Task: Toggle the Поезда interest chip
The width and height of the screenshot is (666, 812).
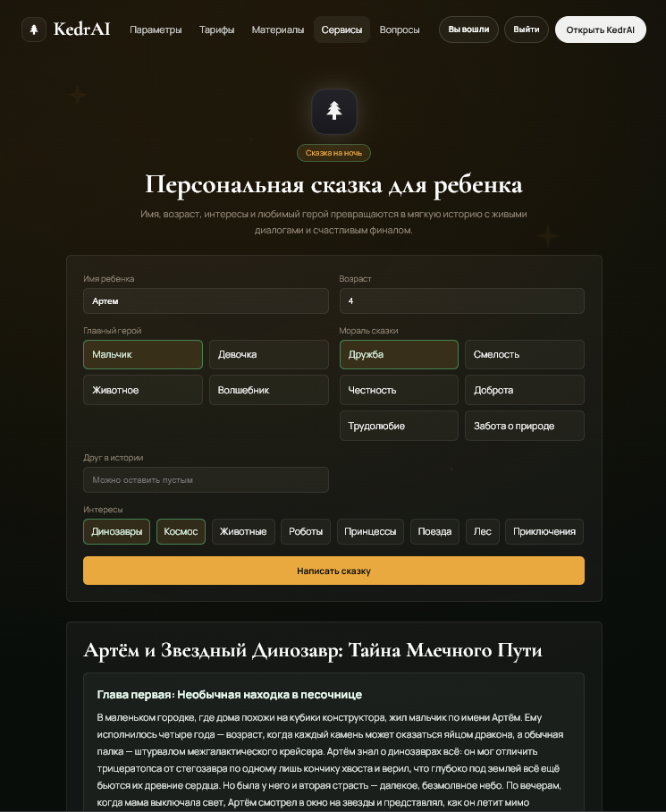Action: (434, 531)
